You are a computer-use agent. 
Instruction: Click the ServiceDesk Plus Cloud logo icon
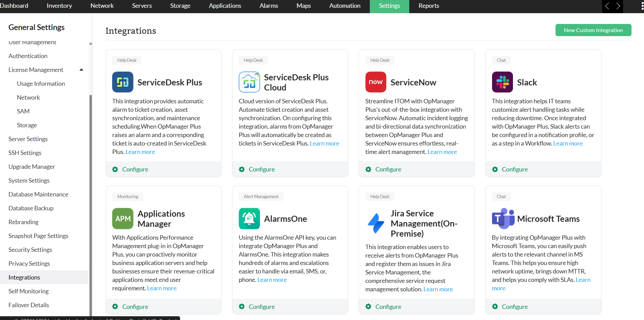[x=249, y=82]
